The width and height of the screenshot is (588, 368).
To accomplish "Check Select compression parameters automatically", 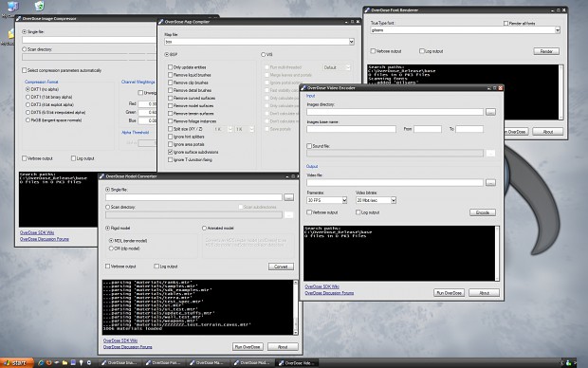I will click(25, 70).
